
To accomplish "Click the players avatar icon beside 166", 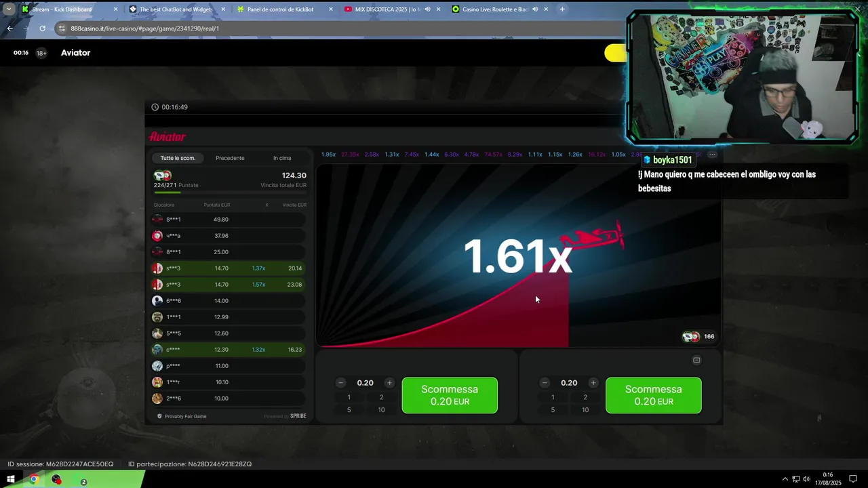I will 691,337.
